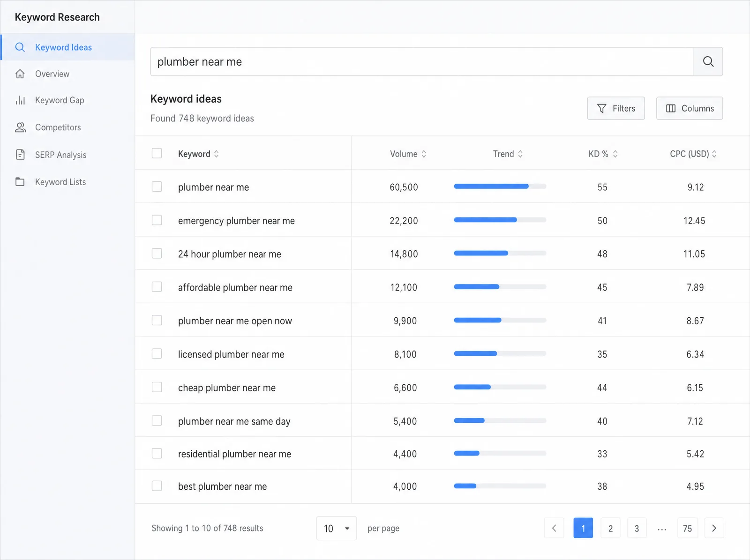Sort by KD % column
Screen dimensions: 750x560
[x=603, y=154]
